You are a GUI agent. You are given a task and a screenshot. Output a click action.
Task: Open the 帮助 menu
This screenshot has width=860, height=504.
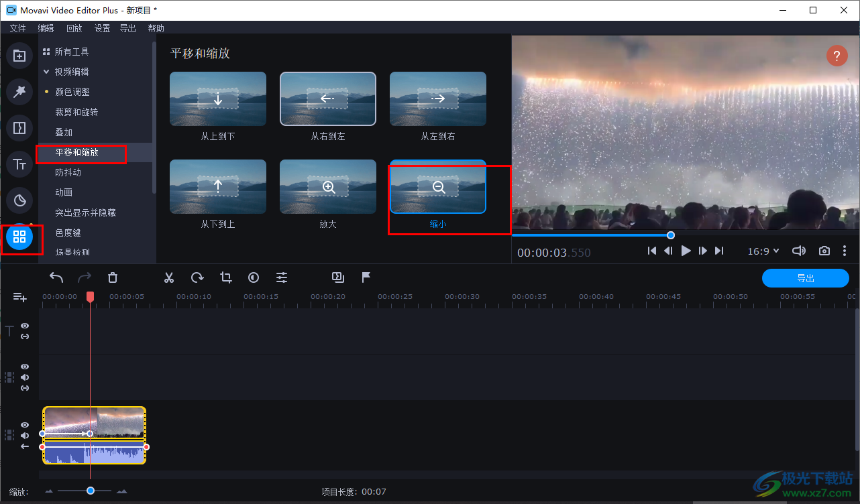[x=156, y=28]
